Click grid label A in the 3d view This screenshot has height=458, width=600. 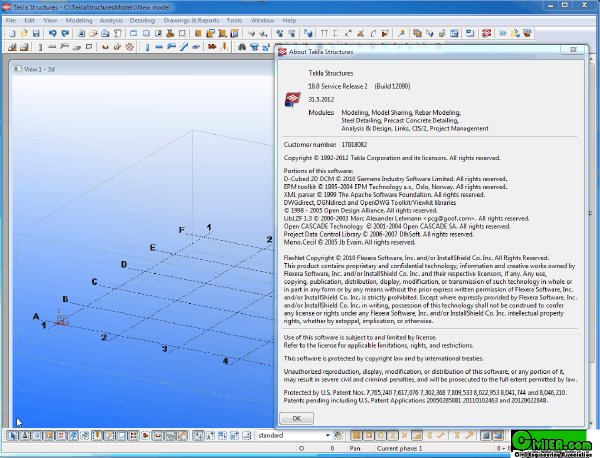(x=36, y=316)
